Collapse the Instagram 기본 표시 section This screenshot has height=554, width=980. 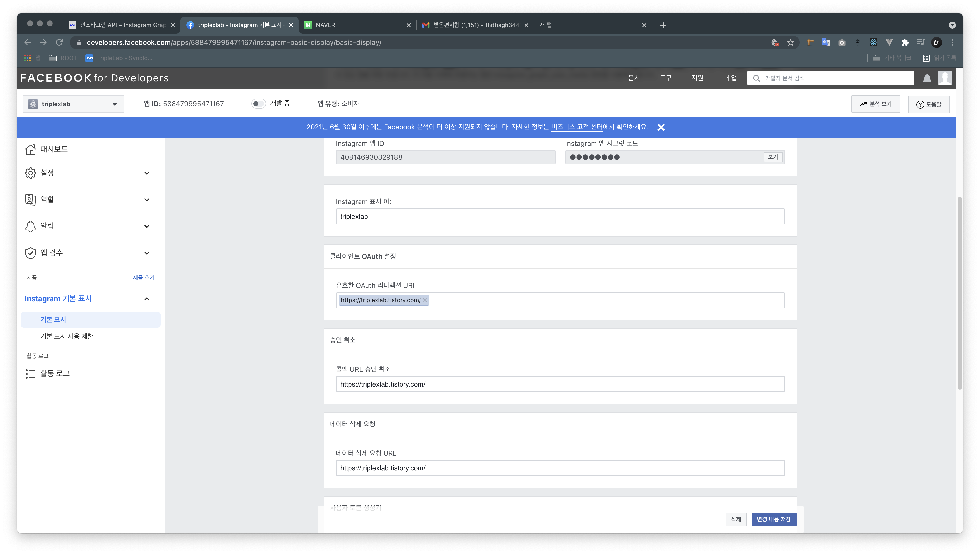[147, 299]
